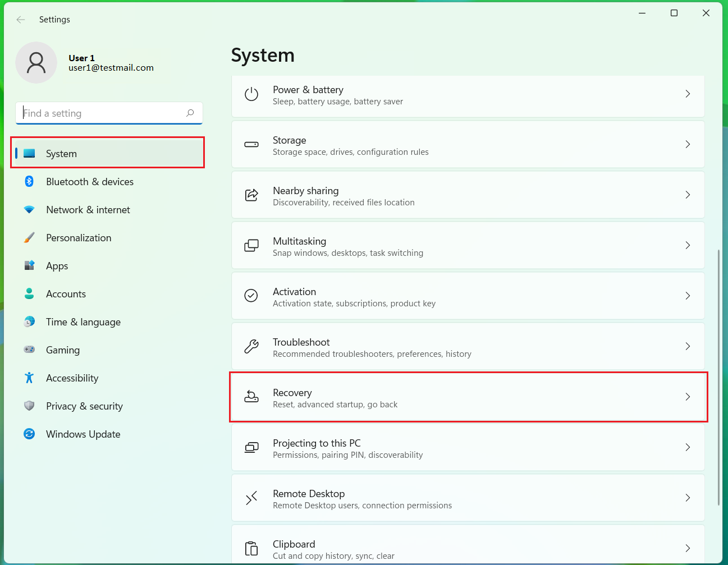This screenshot has height=565, width=728.
Task: Click the Activation checkmark icon
Action: 251,296
